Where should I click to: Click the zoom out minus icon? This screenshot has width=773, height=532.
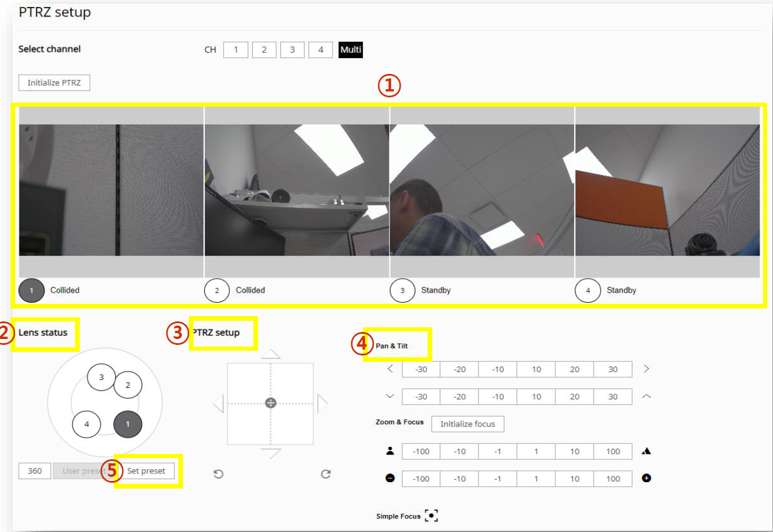390,478
